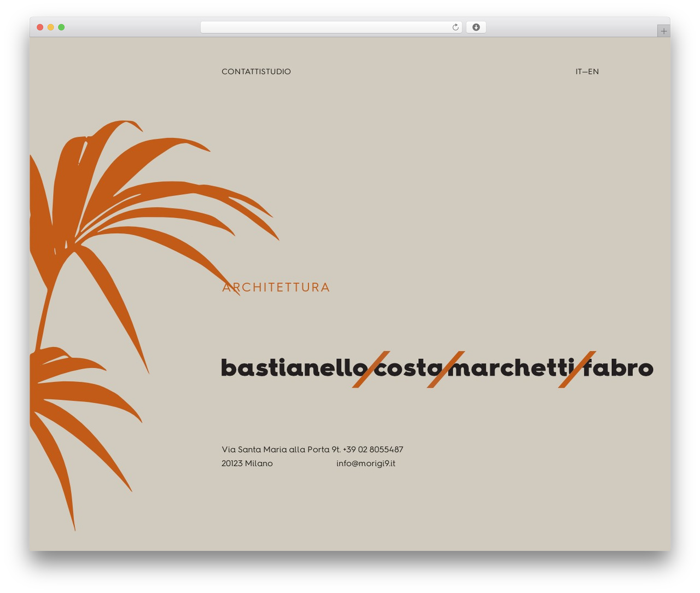Click the marchetti name in the logo
The height and width of the screenshot is (593, 700).
tap(511, 367)
